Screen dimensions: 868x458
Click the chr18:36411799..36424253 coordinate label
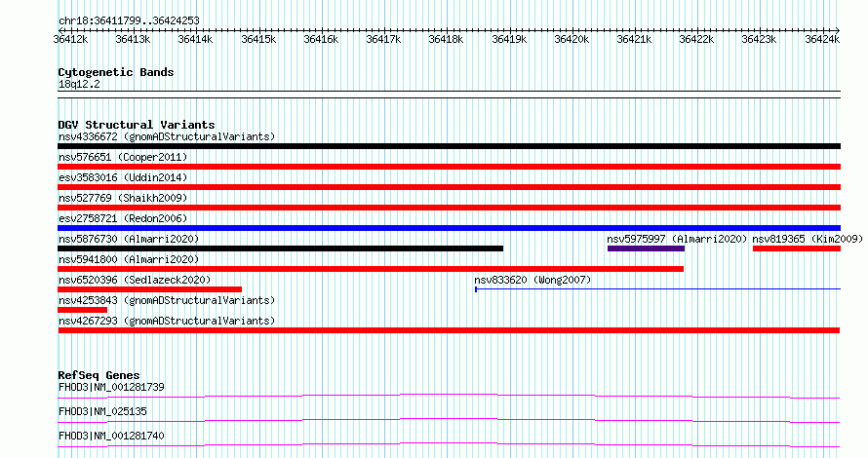tap(129, 21)
